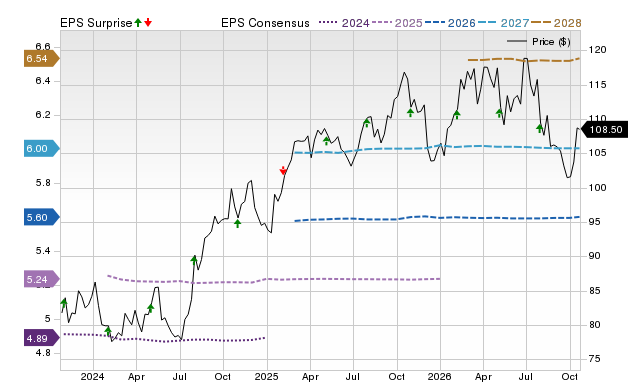Click the red down arrow in EPS Surprise legend

[x=148, y=22]
